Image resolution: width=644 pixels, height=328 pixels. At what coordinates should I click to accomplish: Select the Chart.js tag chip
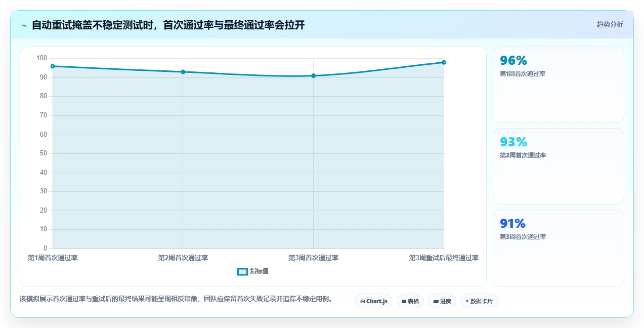click(x=373, y=301)
